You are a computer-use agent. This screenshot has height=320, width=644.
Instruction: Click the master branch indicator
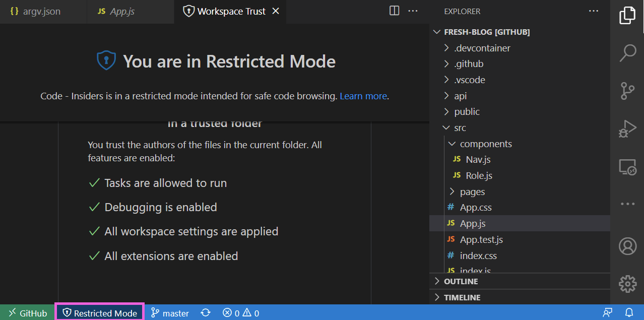click(170, 313)
